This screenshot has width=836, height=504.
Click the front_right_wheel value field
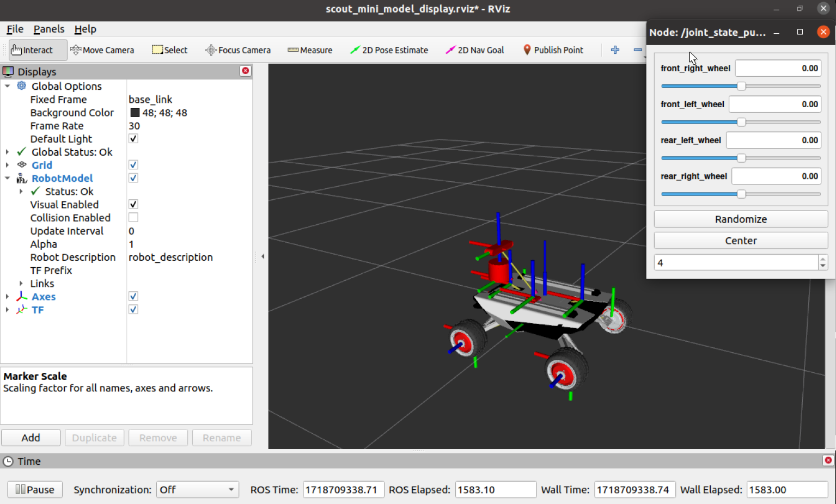[778, 68]
